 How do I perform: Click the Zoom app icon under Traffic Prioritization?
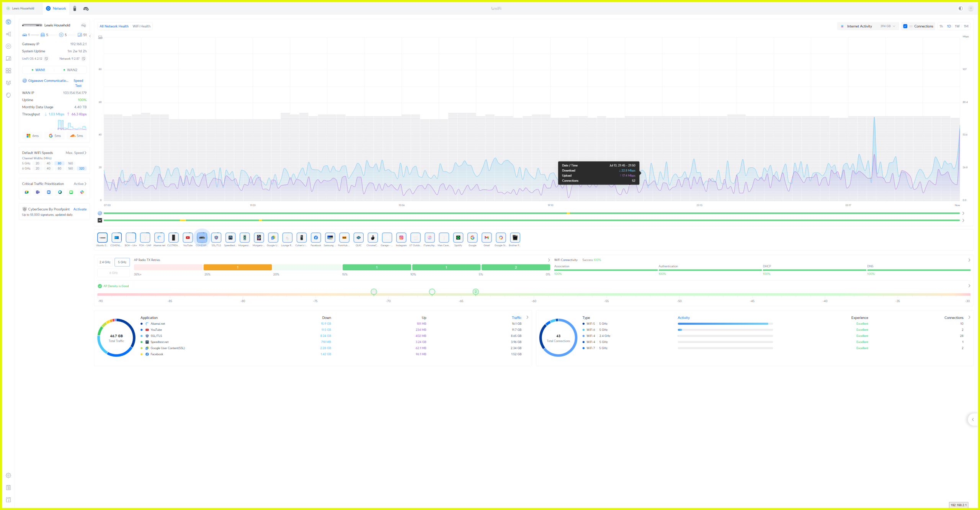(49, 192)
